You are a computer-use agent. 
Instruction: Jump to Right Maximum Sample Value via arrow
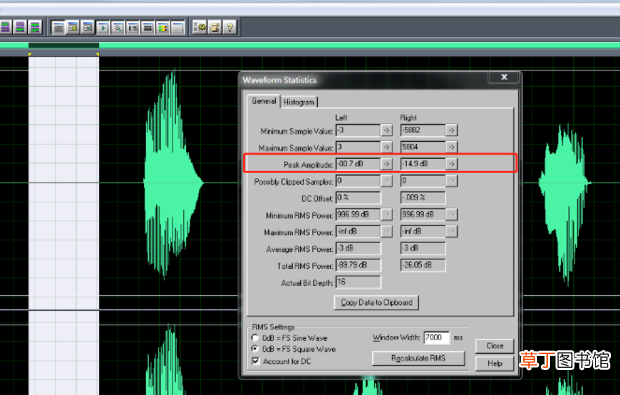452,147
